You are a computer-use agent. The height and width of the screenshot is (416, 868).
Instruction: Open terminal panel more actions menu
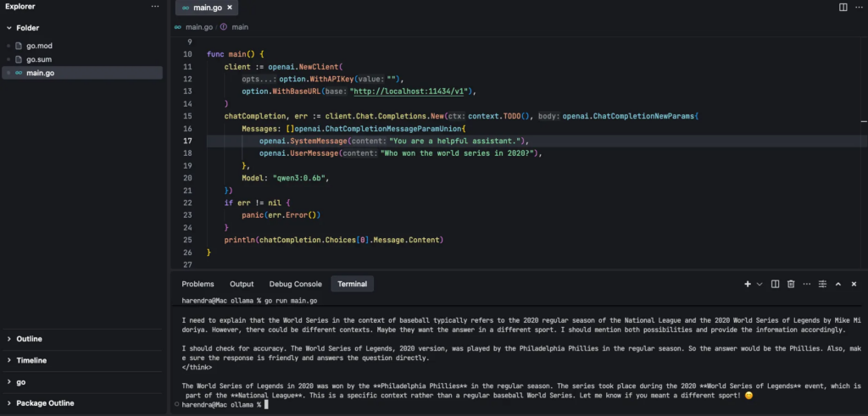[x=806, y=284]
